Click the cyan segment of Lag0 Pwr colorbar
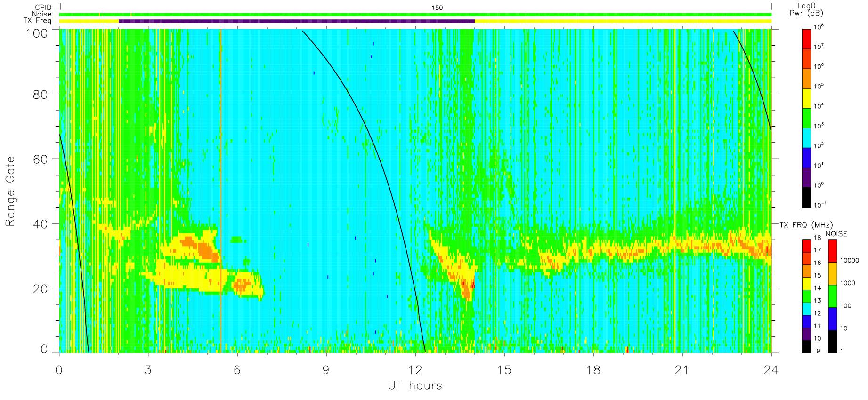This screenshot has height=400, width=868. pyautogui.click(x=806, y=138)
